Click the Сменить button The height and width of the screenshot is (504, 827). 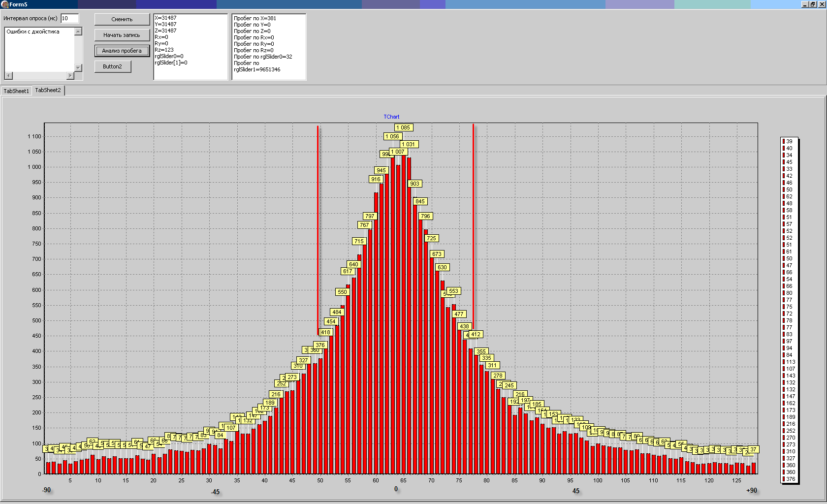(122, 20)
